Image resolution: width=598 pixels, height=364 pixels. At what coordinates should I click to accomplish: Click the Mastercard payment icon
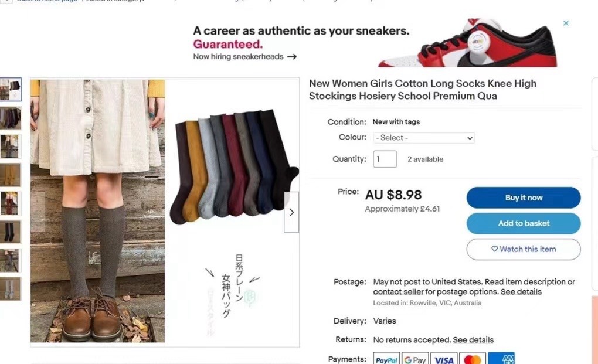473,359
